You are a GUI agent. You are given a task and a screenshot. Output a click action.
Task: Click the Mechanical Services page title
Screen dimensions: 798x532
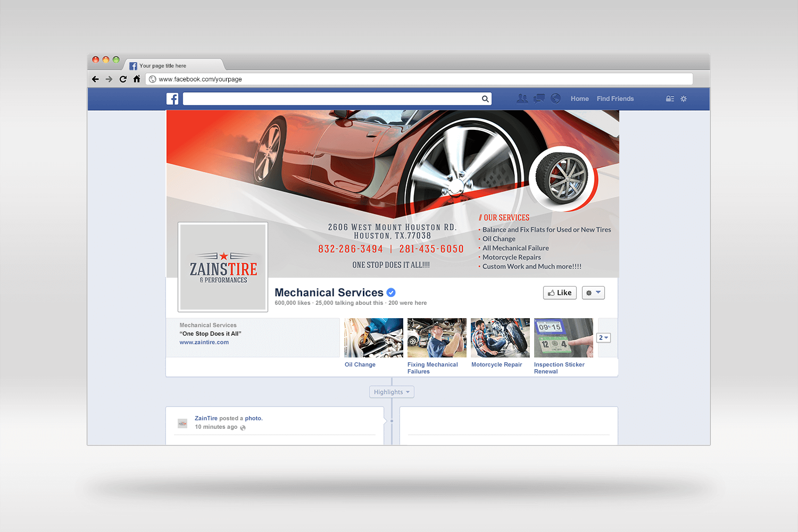click(x=329, y=293)
